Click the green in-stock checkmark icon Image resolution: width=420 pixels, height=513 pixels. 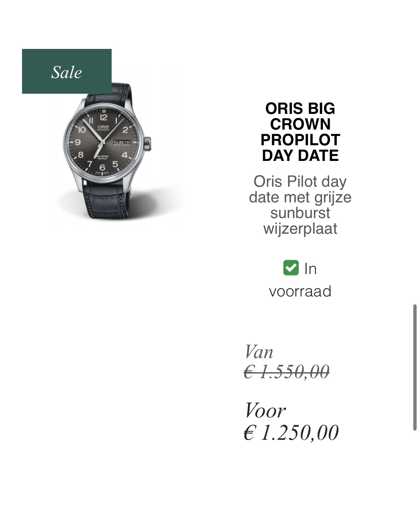(x=291, y=268)
